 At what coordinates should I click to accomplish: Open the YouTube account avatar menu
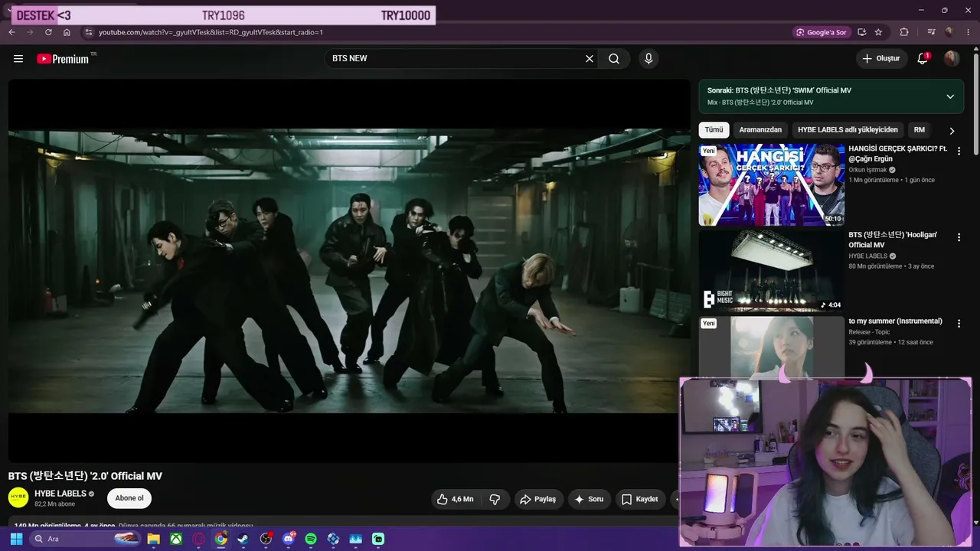pyautogui.click(x=952, y=59)
